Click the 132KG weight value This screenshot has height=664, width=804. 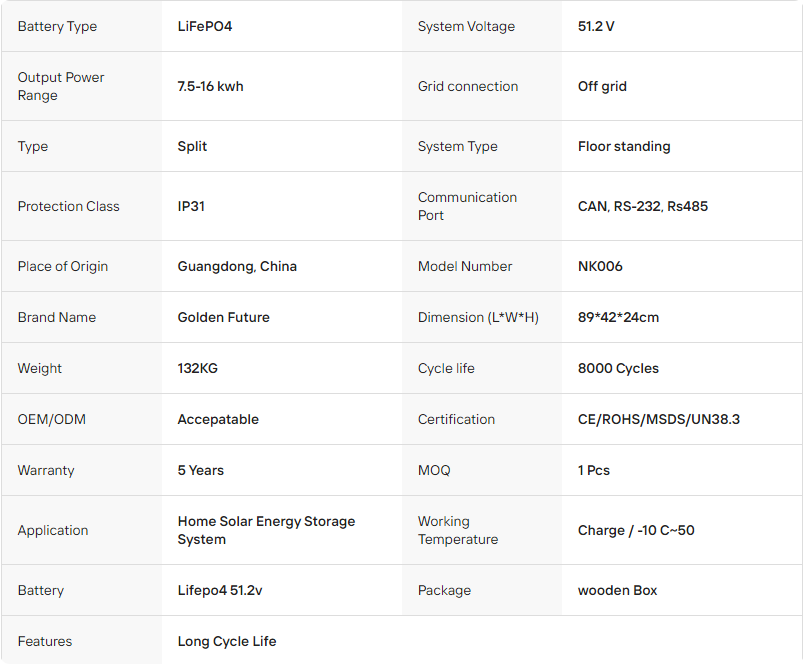197,368
